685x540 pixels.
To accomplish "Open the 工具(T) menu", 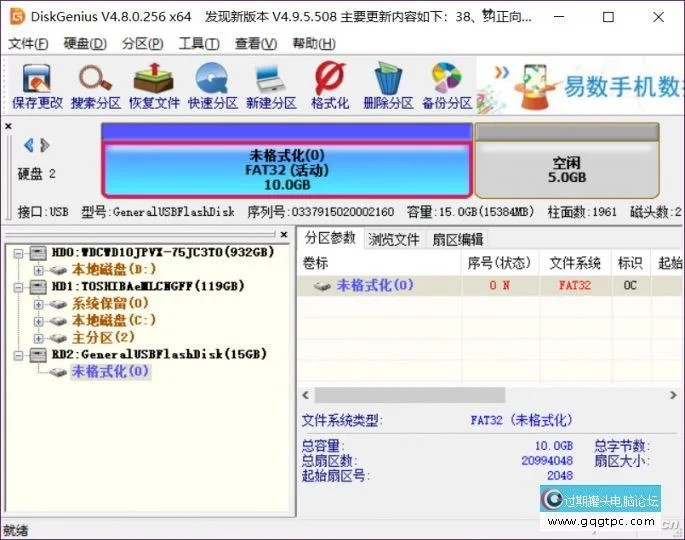I will point(199,44).
